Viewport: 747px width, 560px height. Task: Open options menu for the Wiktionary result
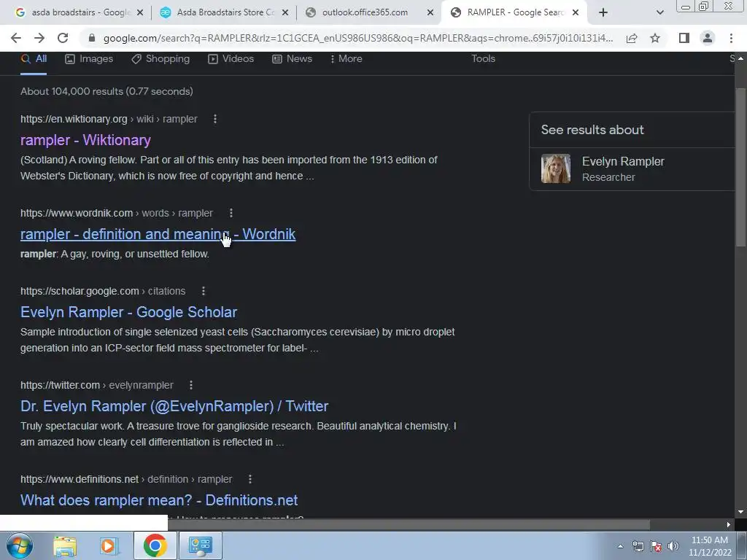coord(215,119)
